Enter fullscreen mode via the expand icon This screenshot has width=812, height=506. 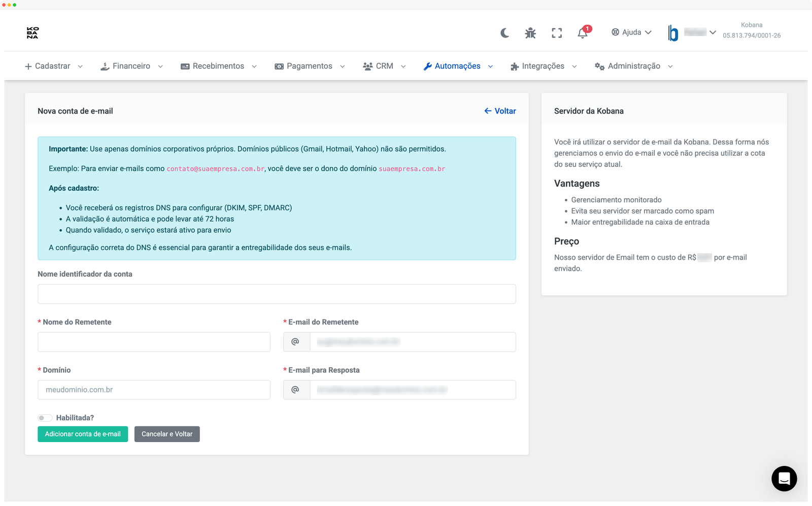pos(556,32)
